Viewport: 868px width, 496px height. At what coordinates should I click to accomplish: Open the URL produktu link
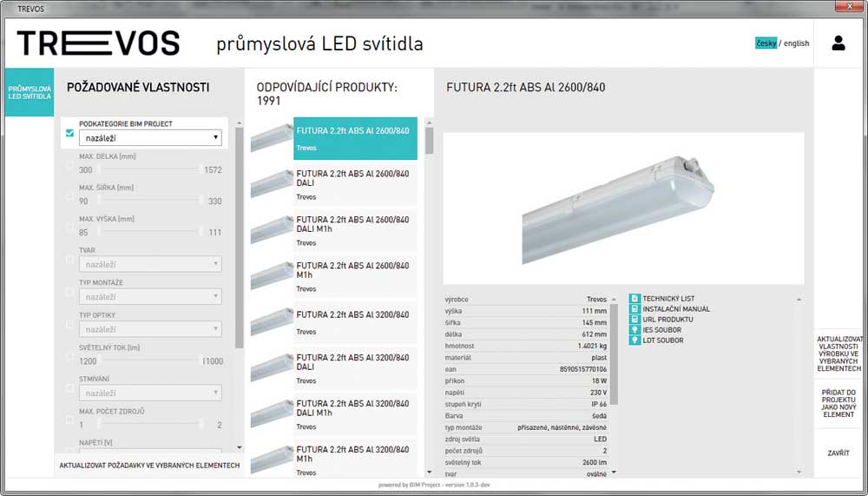667,319
